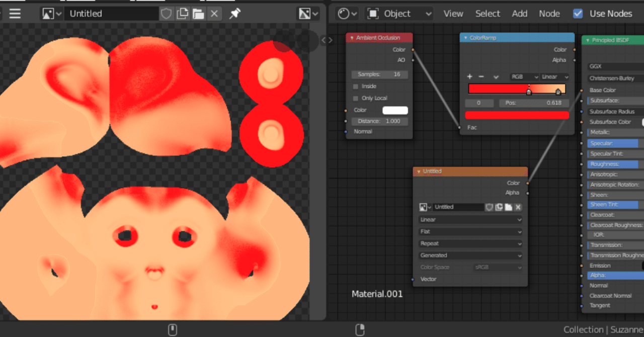Unlink the image with the X icon in image editor header

coord(214,14)
